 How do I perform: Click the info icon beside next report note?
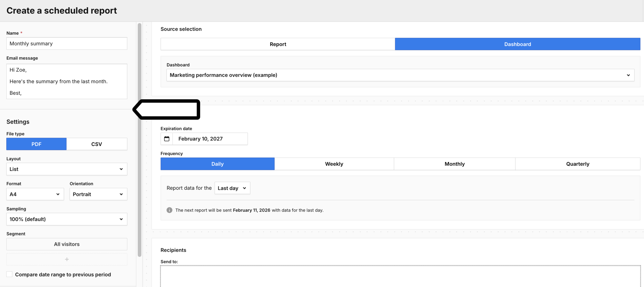(169, 210)
